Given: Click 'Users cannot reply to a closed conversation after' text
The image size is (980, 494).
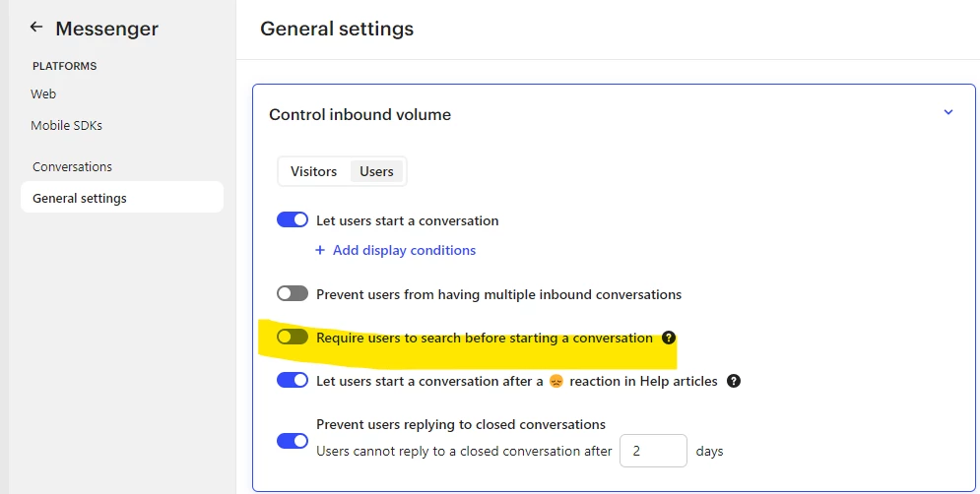Looking at the screenshot, I should (464, 451).
